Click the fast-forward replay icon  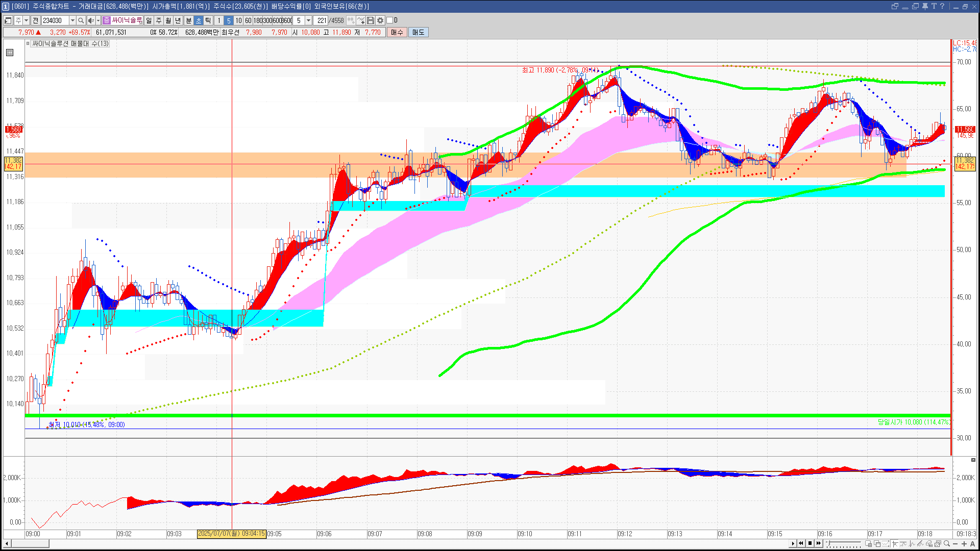819,543
